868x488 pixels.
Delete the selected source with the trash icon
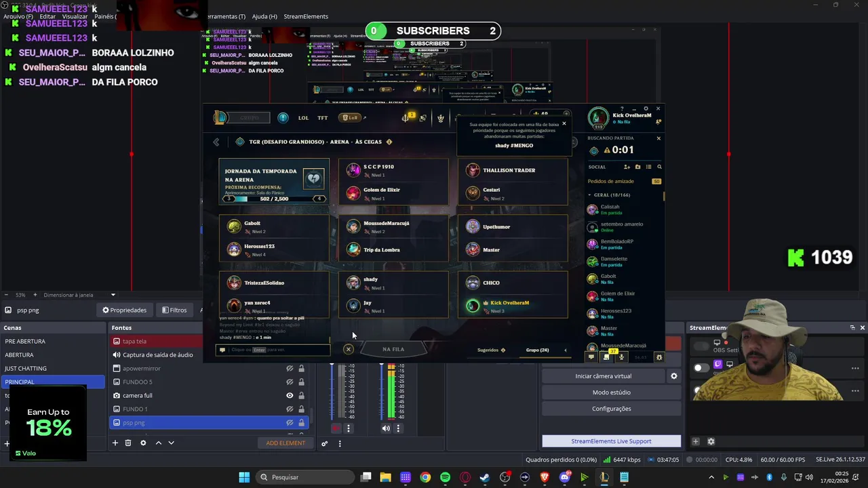click(127, 443)
